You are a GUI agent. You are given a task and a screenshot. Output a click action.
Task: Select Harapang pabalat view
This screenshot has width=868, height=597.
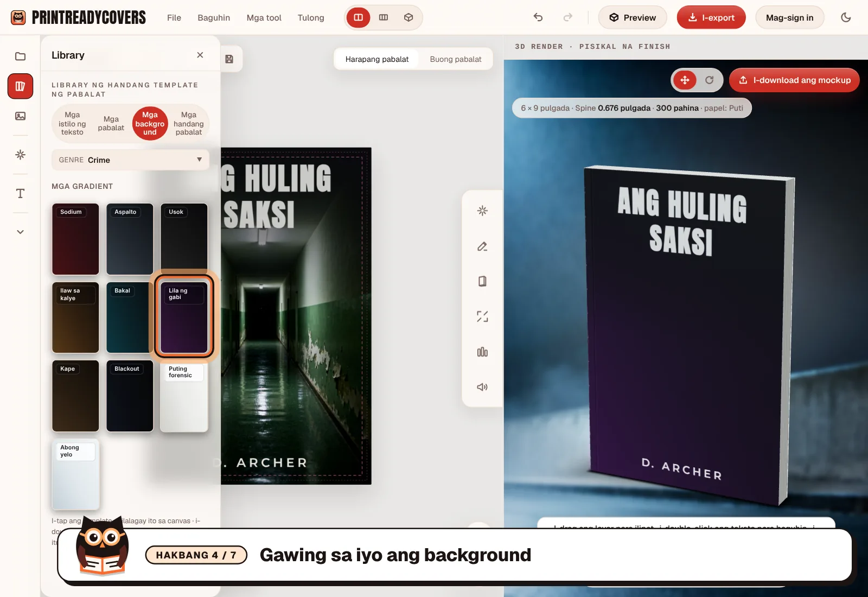[x=377, y=59]
